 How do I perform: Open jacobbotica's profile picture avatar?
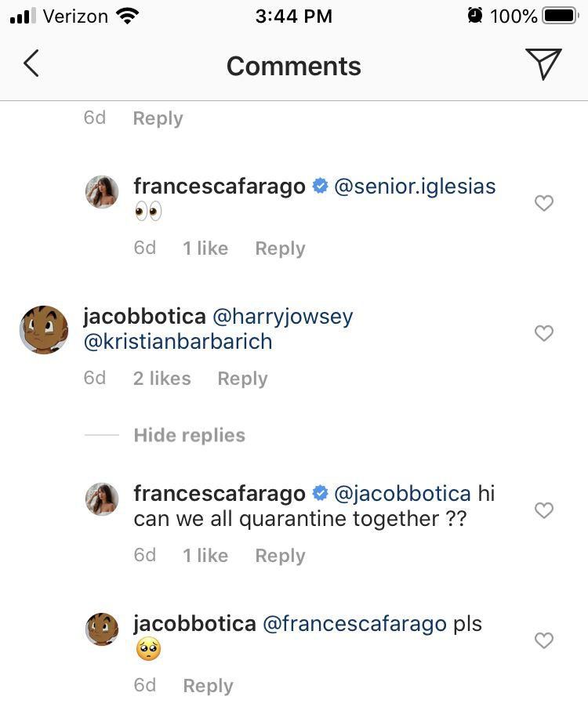[x=44, y=330]
